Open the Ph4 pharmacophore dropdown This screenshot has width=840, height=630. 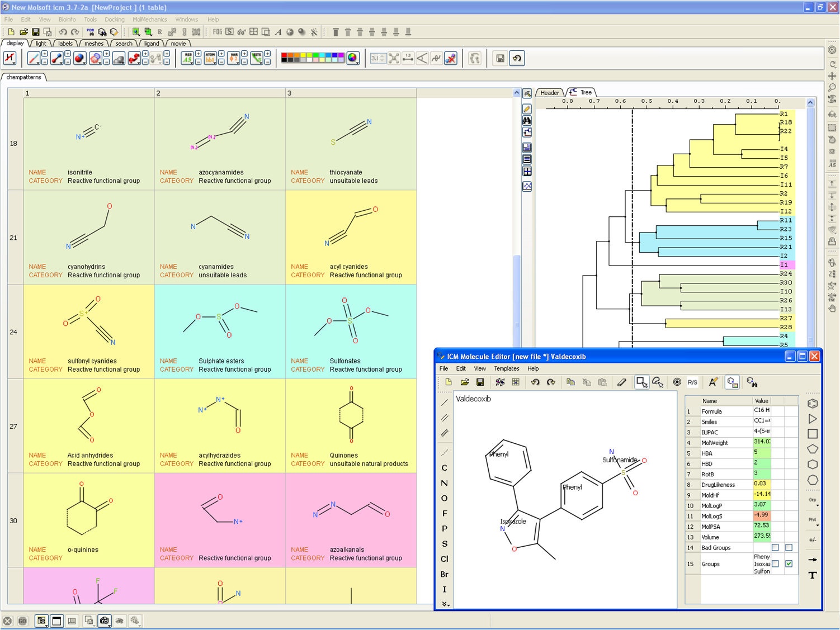tap(813, 521)
